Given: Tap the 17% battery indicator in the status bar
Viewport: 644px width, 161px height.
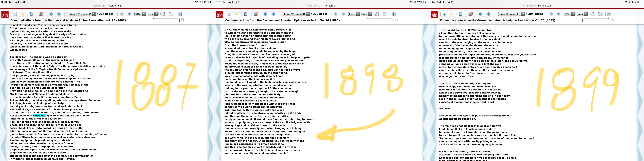Looking at the screenshot, I should pyautogui.click(x=637, y=2).
